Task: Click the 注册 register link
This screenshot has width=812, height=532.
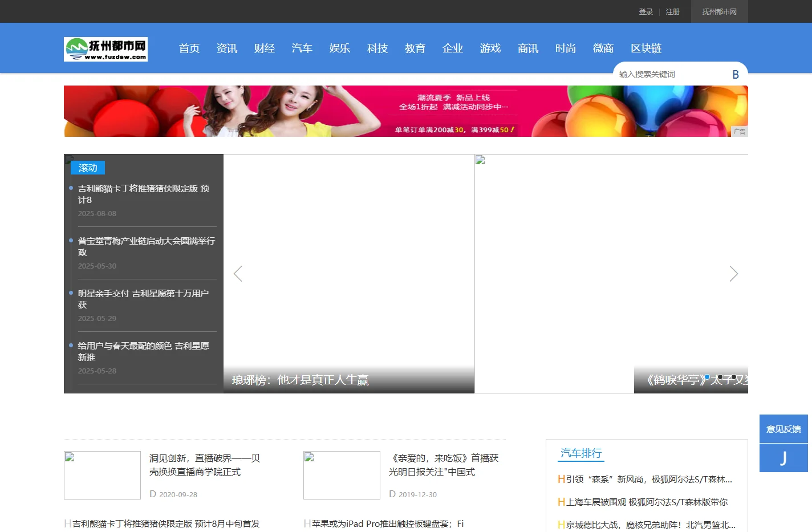Action: (673, 11)
